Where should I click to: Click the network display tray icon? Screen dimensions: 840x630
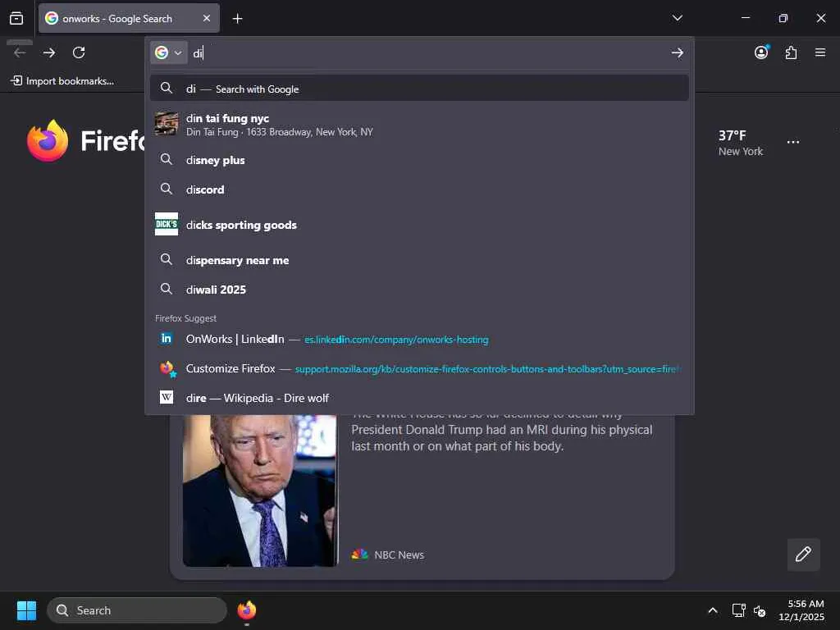pos(739,610)
